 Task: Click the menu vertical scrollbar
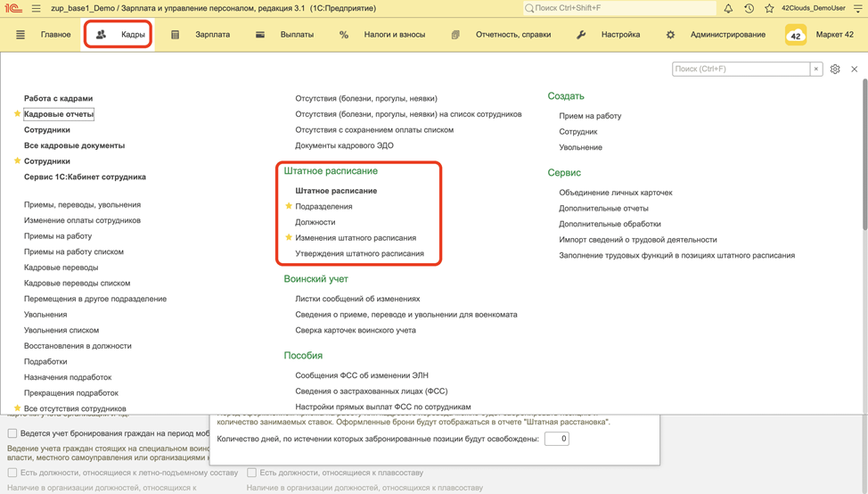(864, 154)
